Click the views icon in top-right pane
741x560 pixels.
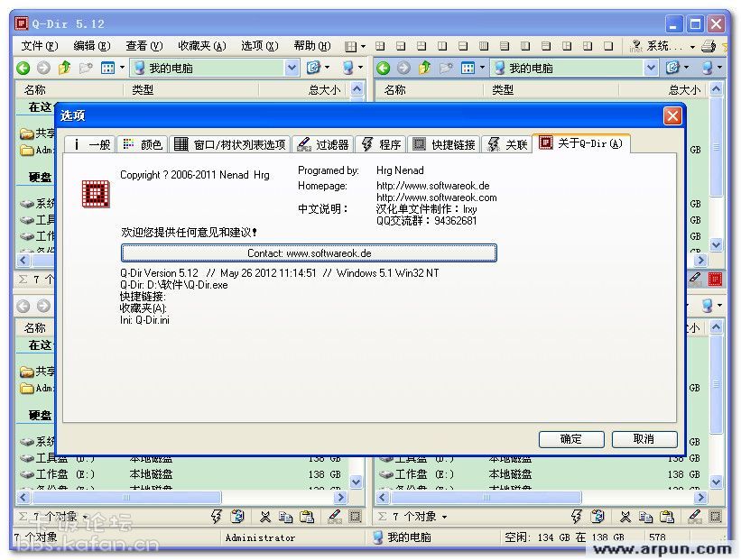(x=468, y=68)
